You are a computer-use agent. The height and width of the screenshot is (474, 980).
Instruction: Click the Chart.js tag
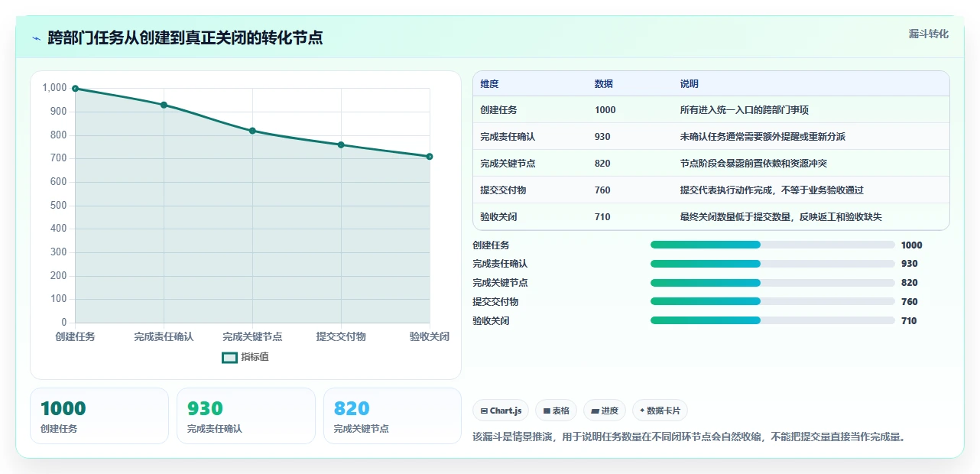tap(501, 411)
